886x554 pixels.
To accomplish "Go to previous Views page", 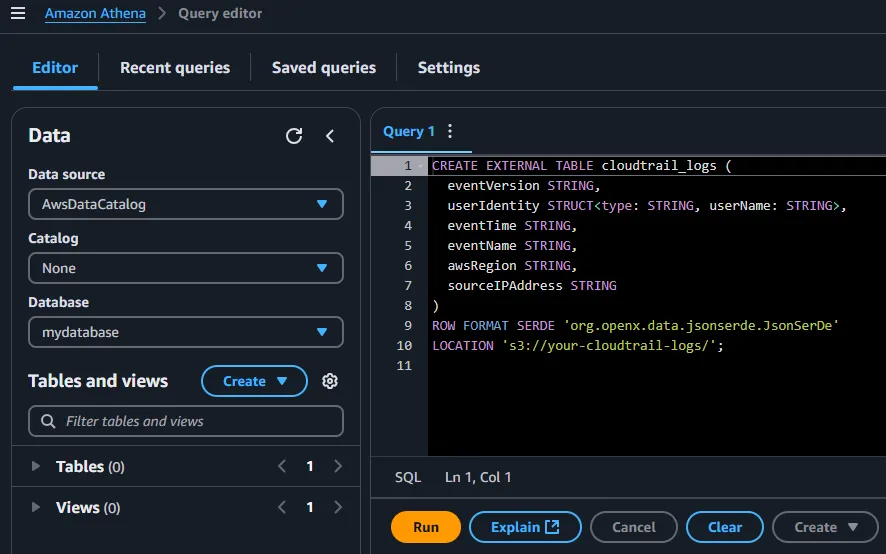I will tap(282, 507).
